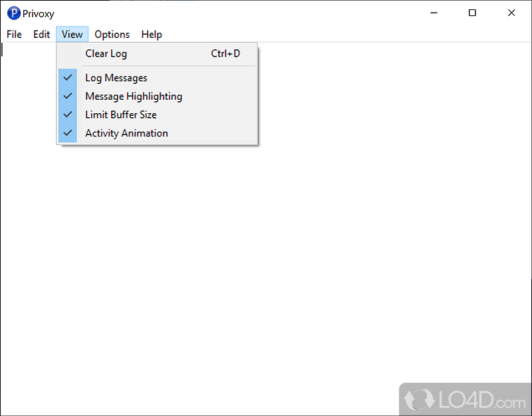Screen dimensions: 532x416
Task: Uncheck the Log Messages menu entry
Action: (x=116, y=78)
